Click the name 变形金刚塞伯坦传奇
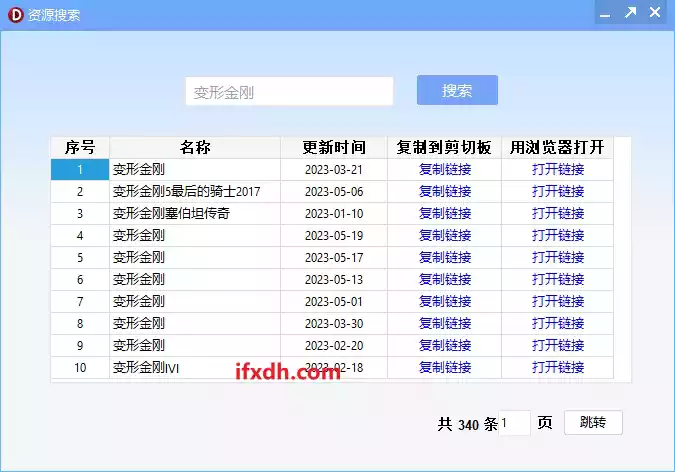This screenshot has height=472, width=675. 171,214
